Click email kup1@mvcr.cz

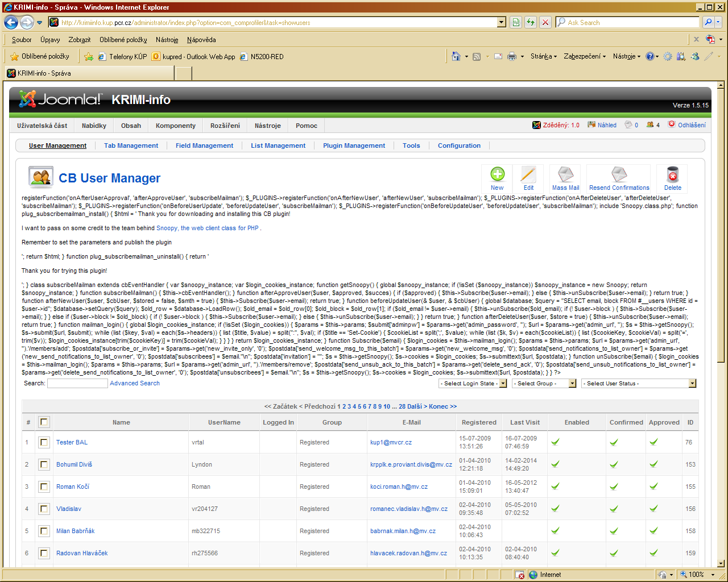[x=391, y=442]
